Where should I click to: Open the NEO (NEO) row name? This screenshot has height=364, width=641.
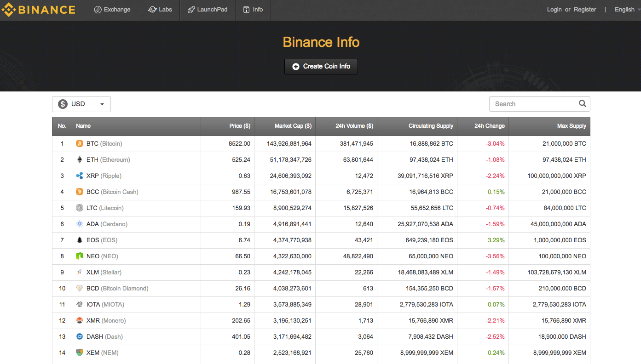[102, 256]
